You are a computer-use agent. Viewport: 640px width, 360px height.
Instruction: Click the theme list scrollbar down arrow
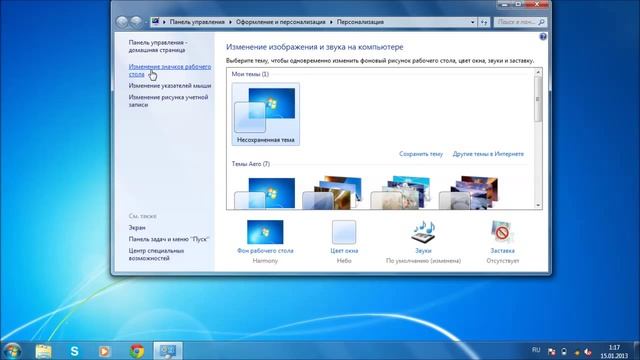(x=538, y=205)
